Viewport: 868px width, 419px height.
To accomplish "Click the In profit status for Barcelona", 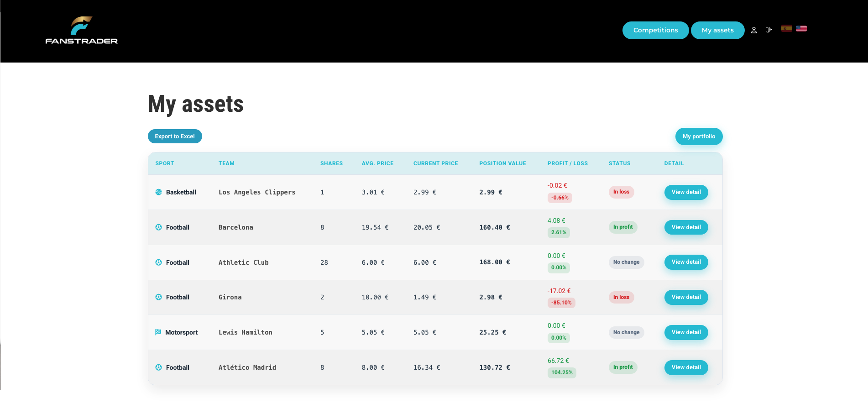I will click(x=623, y=227).
